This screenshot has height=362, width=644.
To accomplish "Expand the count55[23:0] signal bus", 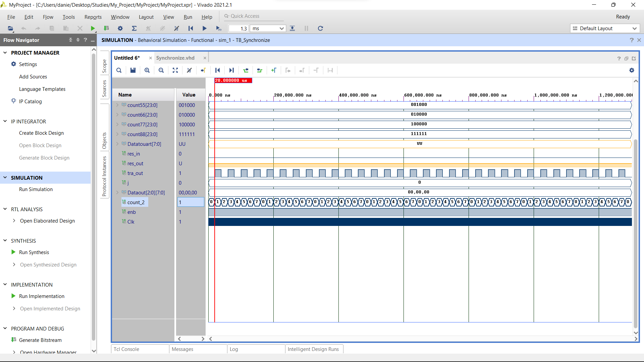I will (117, 105).
